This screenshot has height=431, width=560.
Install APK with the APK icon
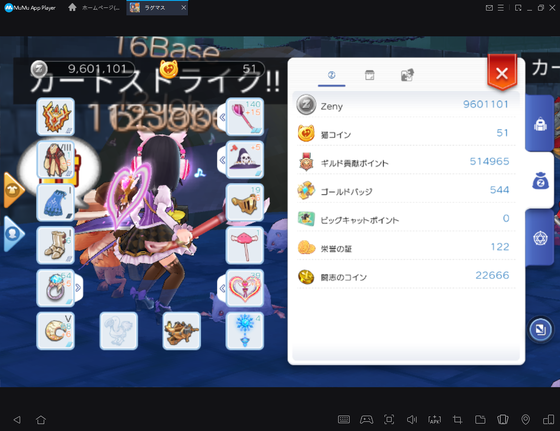click(x=435, y=420)
